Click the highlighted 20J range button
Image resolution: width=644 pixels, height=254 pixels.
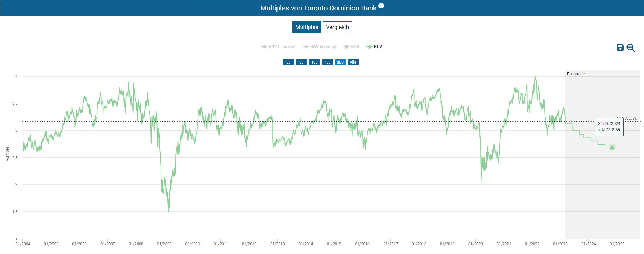340,62
